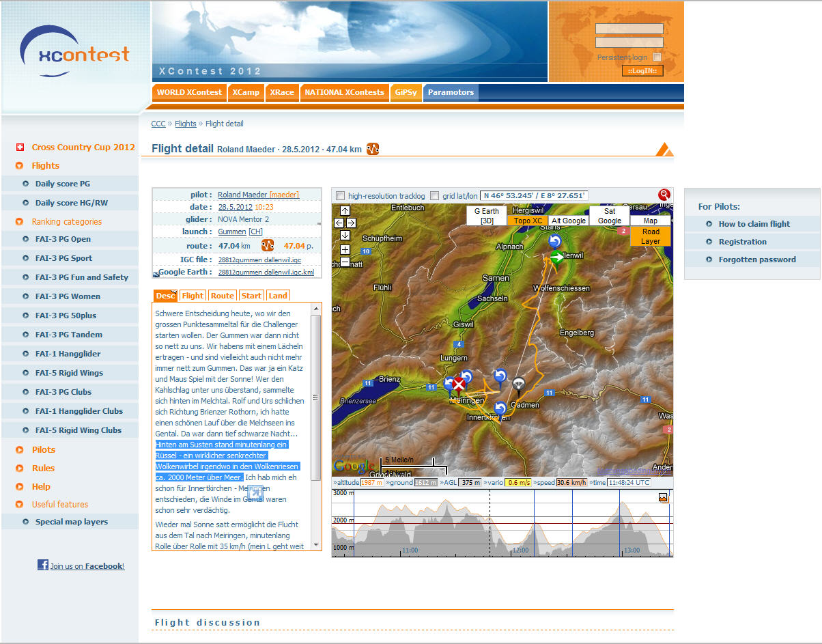822x644 pixels.
Task: Toggle the Road Layer map overlay
Action: click(651, 236)
